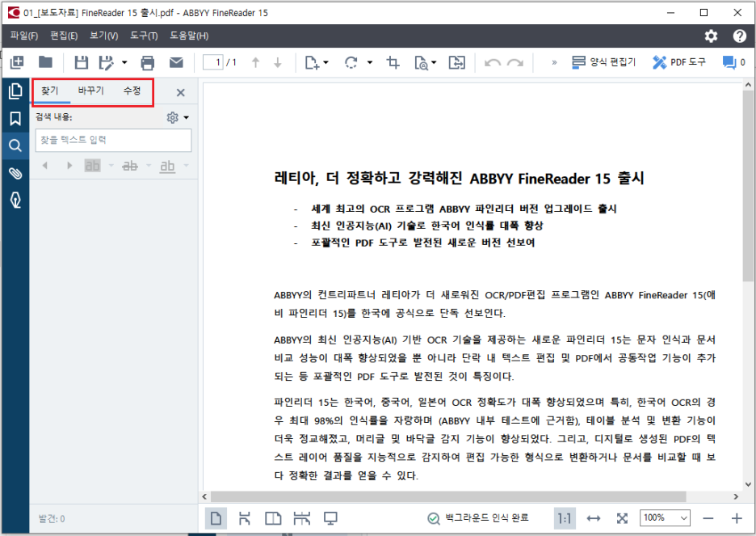Show the Pages sidebar panel

click(15, 91)
